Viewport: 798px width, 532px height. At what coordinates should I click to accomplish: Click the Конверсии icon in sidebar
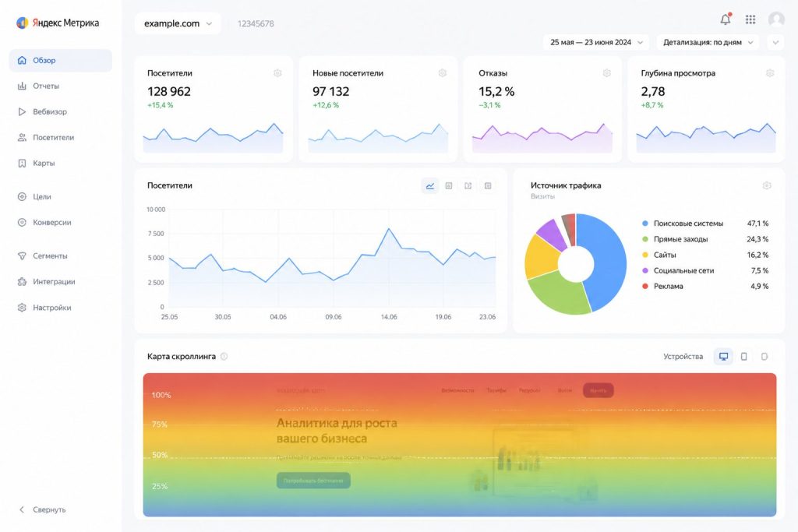coord(22,222)
